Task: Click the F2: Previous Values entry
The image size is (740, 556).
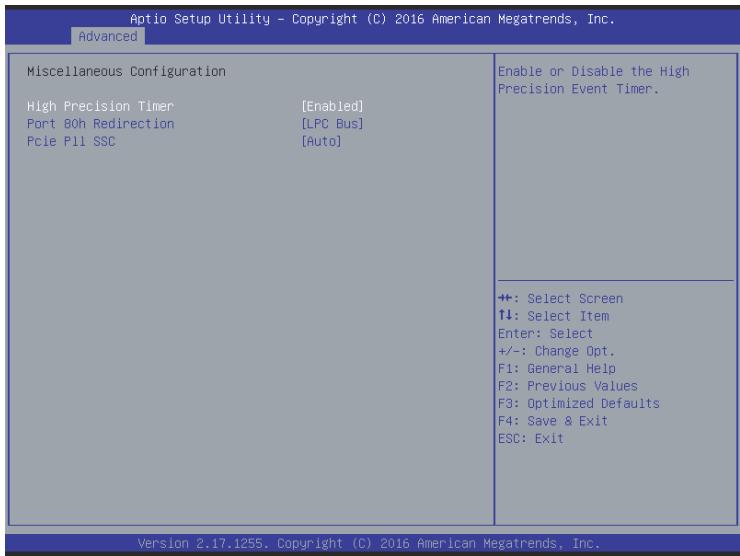Action: coord(568,386)
